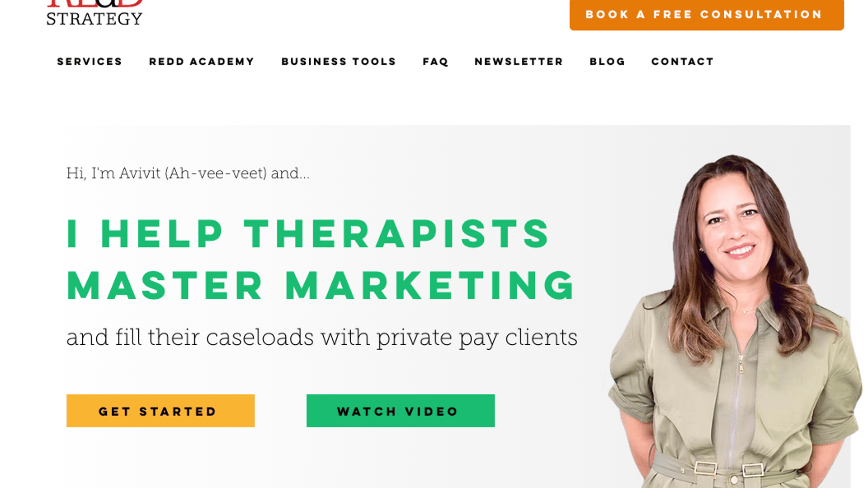This screenshot has height=488, width=868.
Task: Go to Redd Academy page
Action: (x=202, y=61)
